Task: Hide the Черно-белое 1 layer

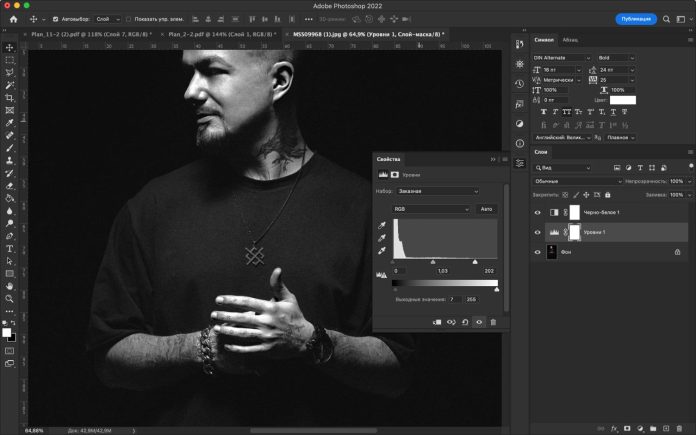Action: coord(538,213)
